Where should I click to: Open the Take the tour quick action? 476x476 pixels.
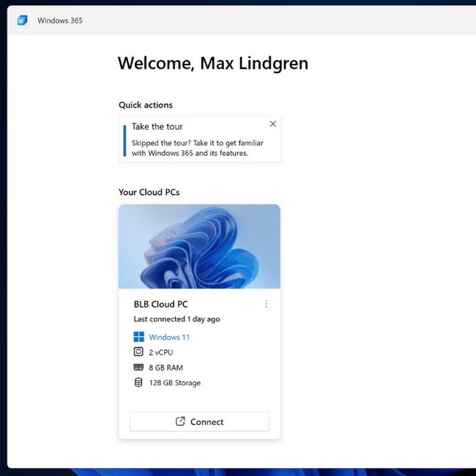click(x=200, y=138)
